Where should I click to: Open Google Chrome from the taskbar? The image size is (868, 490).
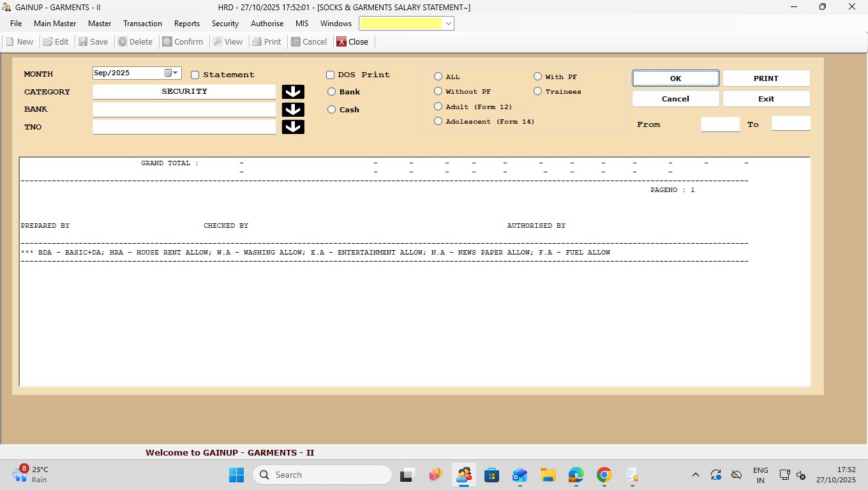point(604,475)
